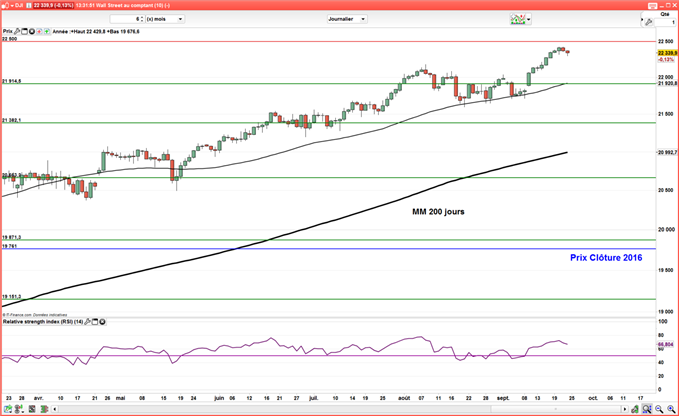
Task: Click the 'oct.' date label on axis
Action: tap(593, 398)
